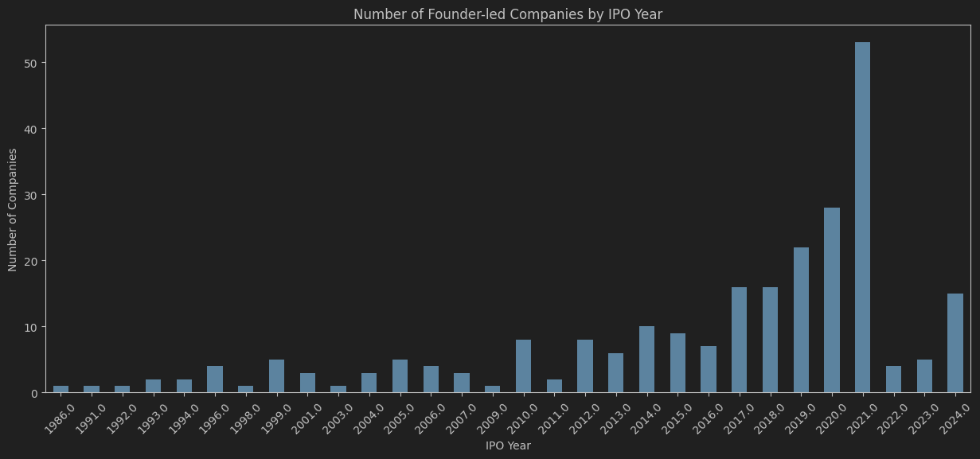This screenshot has width=980, height=459.
Task: Click the tallest bar for 2020
Action: (862, 215)
